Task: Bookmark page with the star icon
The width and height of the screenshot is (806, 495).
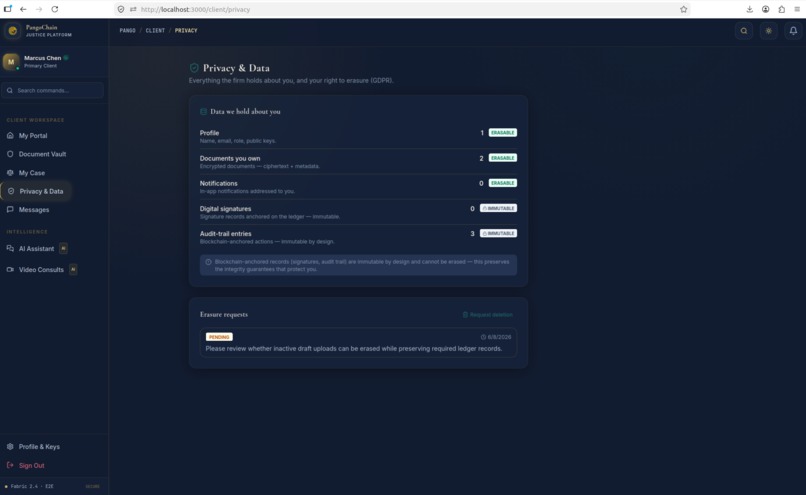Action: tap(684, 9)
